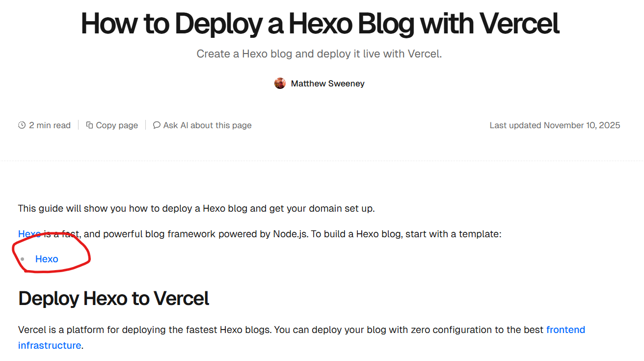
Task: Click the clock icon beside 2 min read
Action: pos(22,125)
